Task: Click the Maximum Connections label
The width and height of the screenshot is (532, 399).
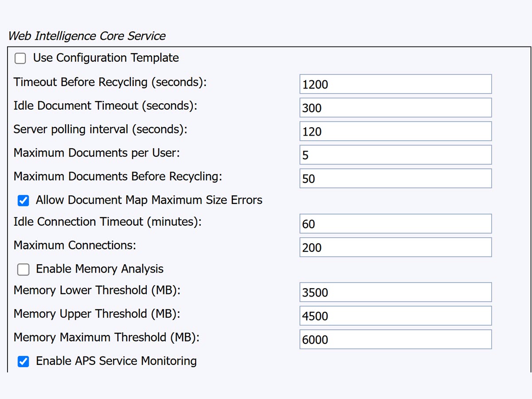Action: coord(75,245)
